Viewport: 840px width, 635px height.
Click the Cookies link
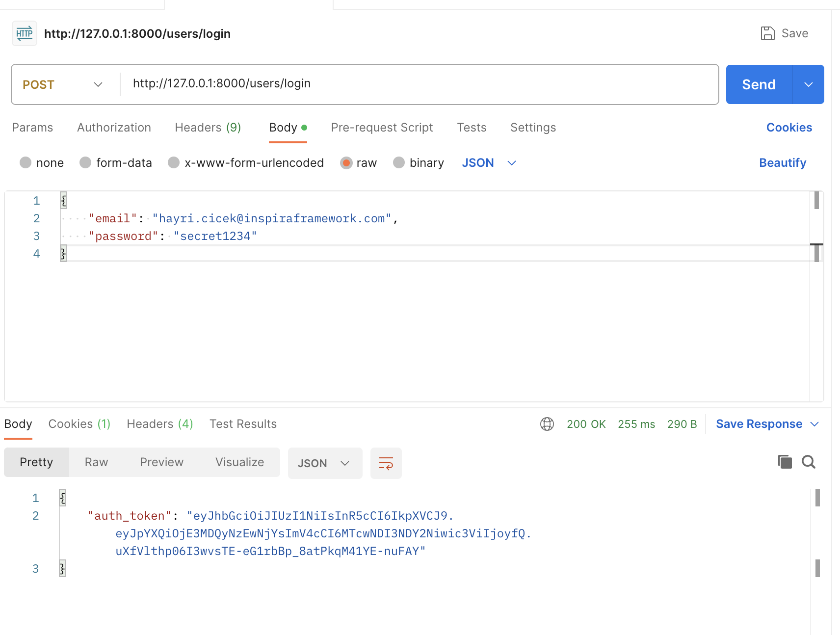pos(789,128)
